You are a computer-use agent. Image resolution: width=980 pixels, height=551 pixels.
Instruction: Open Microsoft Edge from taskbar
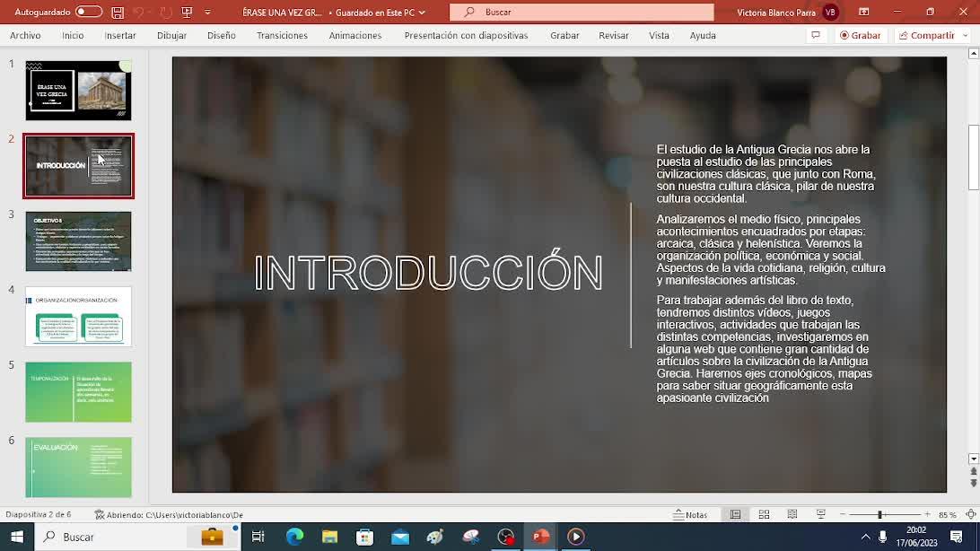(x=294, y=537)
